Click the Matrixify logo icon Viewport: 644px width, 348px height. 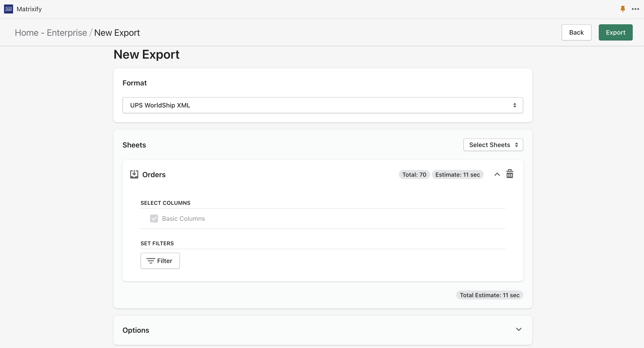(x=8, y=9)
